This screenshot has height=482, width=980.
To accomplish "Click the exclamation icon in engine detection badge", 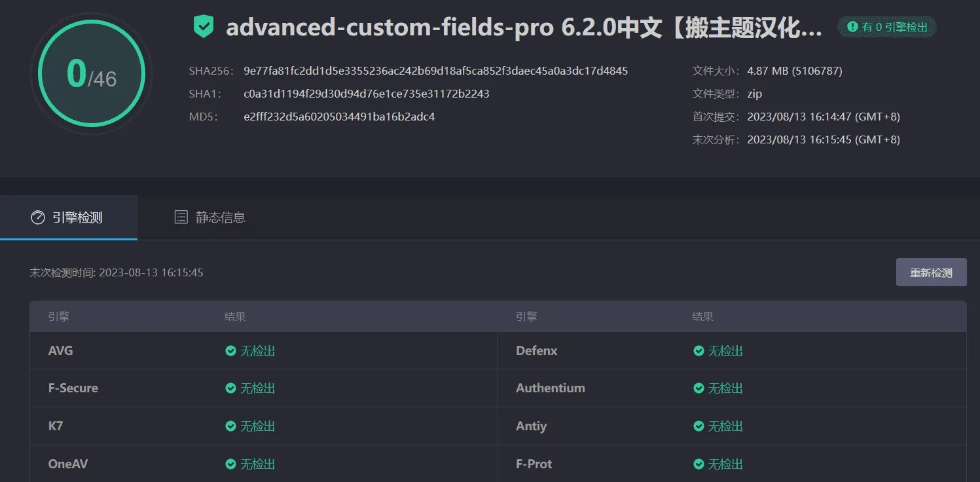I will pos(852,27).
